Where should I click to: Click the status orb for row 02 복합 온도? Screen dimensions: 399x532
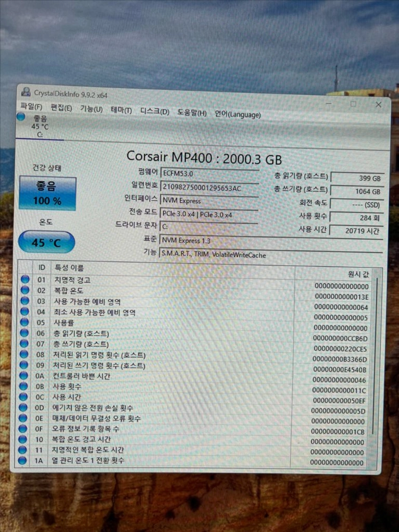point(25,290)
